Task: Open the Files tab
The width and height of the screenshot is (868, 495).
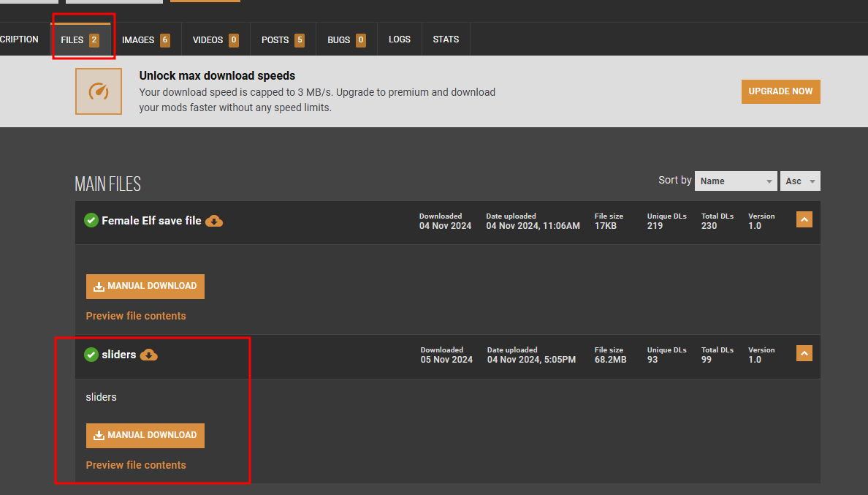Action: coord(80,39)
